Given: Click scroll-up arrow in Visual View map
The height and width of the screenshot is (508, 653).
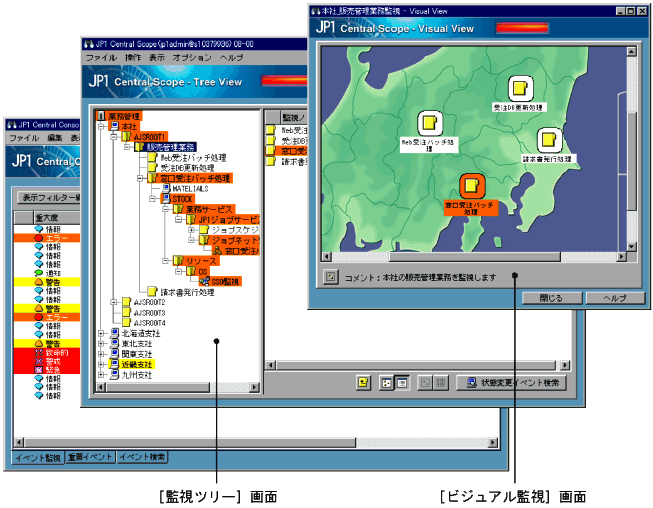Looking at the screenshot, I should click(x=631, y=52).
